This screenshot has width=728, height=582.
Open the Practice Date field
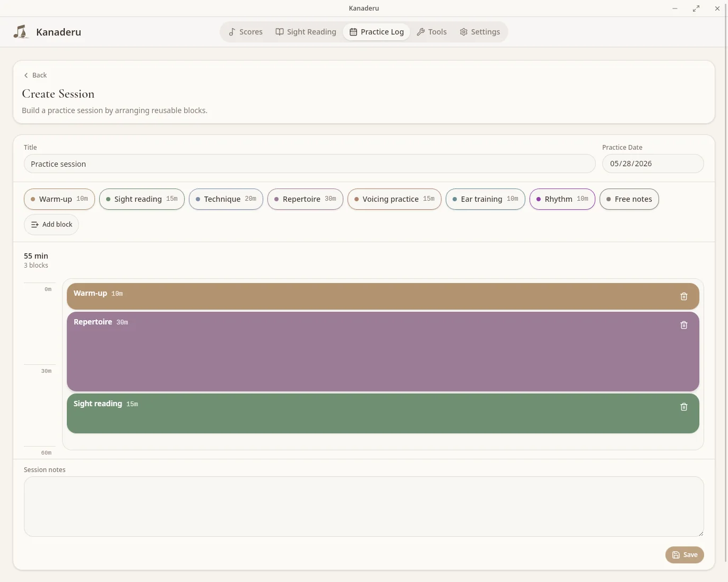(x=653, y=164)
